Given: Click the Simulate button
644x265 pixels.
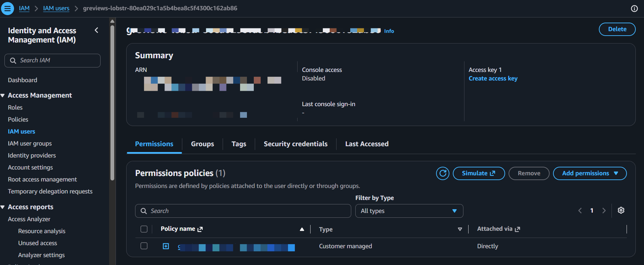Looking at the screenshot, I should tap(479, 173).
